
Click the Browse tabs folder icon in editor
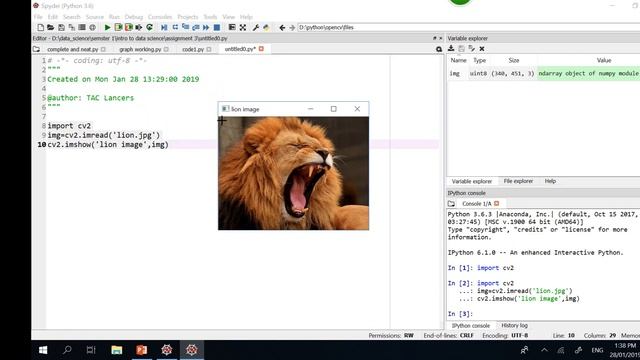pos(36,49)
